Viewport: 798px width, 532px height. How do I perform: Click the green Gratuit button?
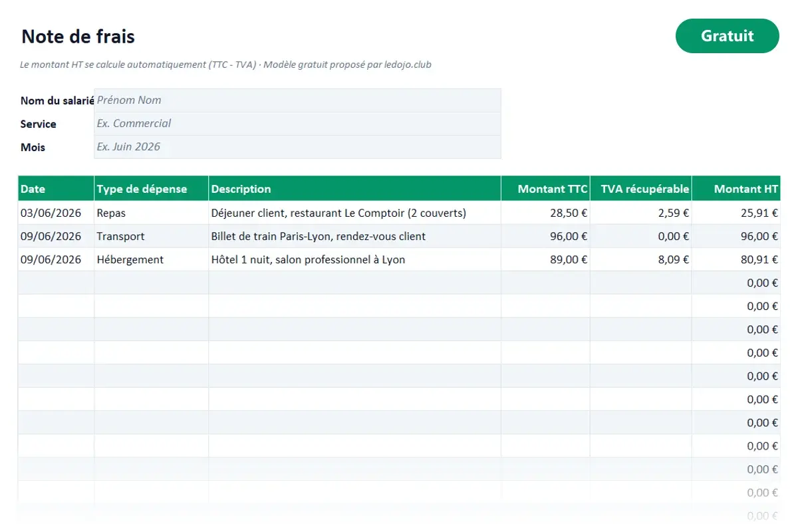727,36
